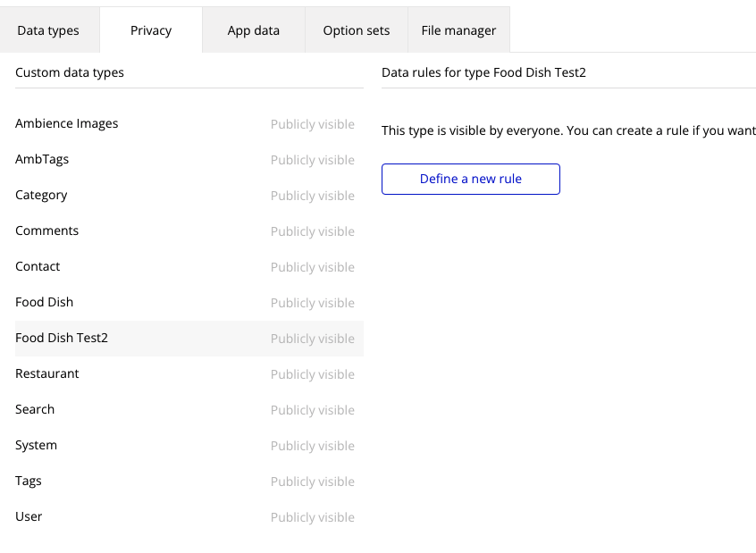Select the Food Dish data type
The image size is (756, 553).
pyautogui.click(x=189, y=302)
